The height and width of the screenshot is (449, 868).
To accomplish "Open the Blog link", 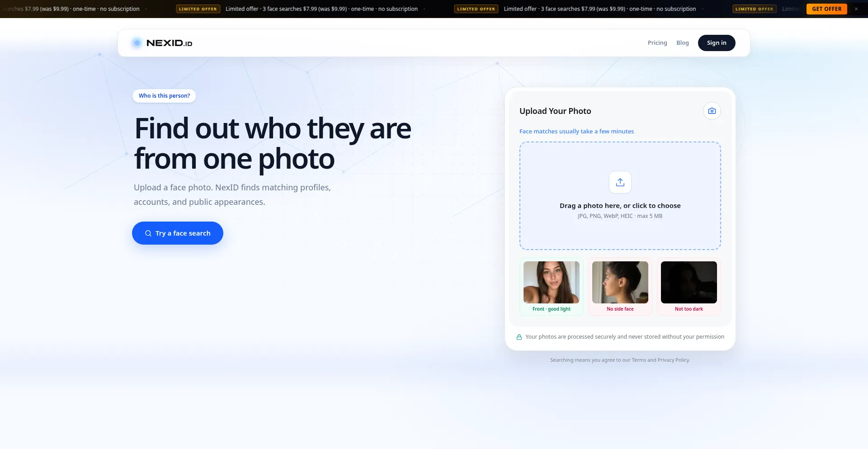I will (x=682, y=43).
